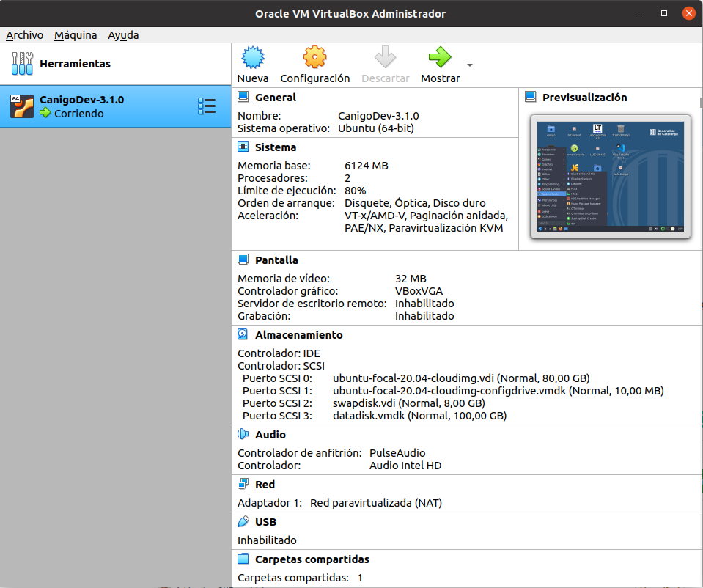This screenshot has height=588, width=703.
Task: Click the Herramientas tools icon
Action: click(x=22, y=64)
